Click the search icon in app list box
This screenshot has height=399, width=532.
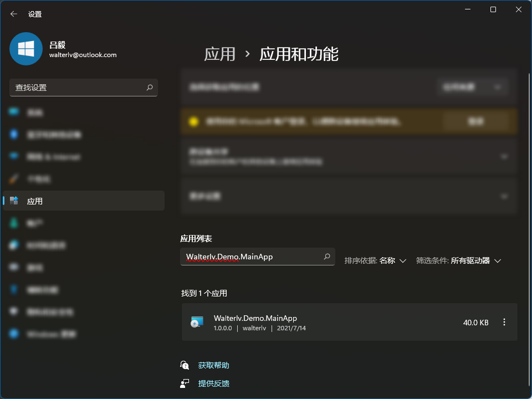327,257
